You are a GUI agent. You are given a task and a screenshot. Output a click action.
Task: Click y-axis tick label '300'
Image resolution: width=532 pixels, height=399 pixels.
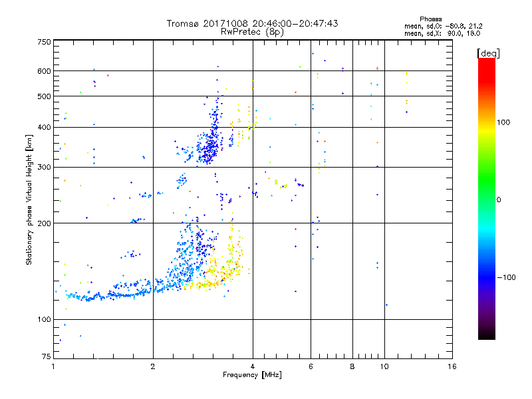[44, 168]
